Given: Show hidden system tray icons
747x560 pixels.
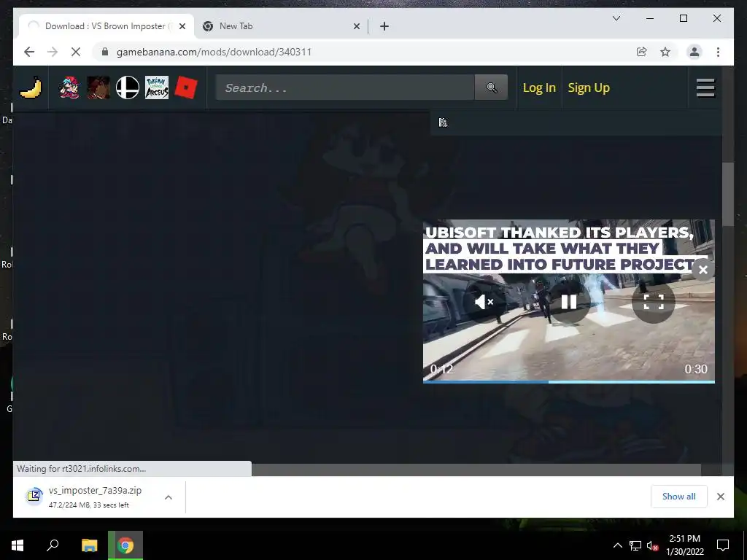Looking at the screenshot, I should tap(617, 545).
